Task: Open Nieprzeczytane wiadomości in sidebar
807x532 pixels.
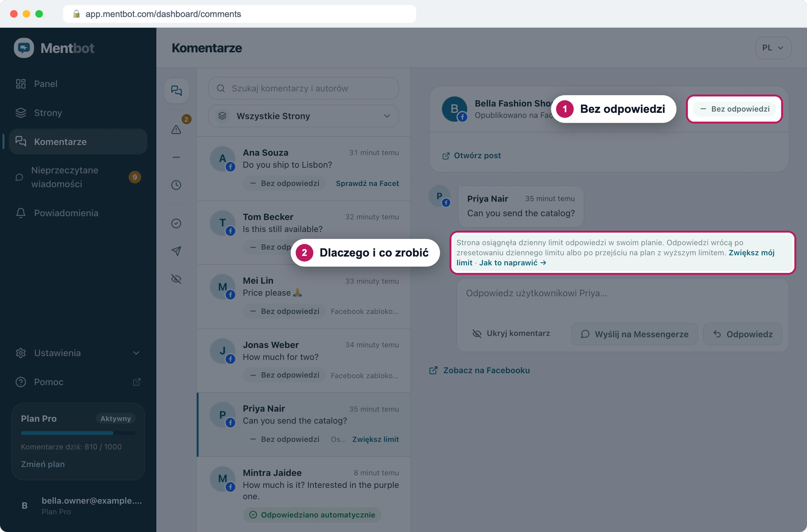Action: pos(78,177)
